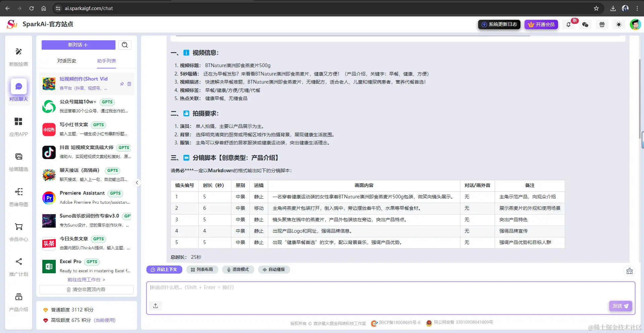Enable the 开启上下文 context toggle
Viewport: 644px width, 333px height.
point(164,269)
